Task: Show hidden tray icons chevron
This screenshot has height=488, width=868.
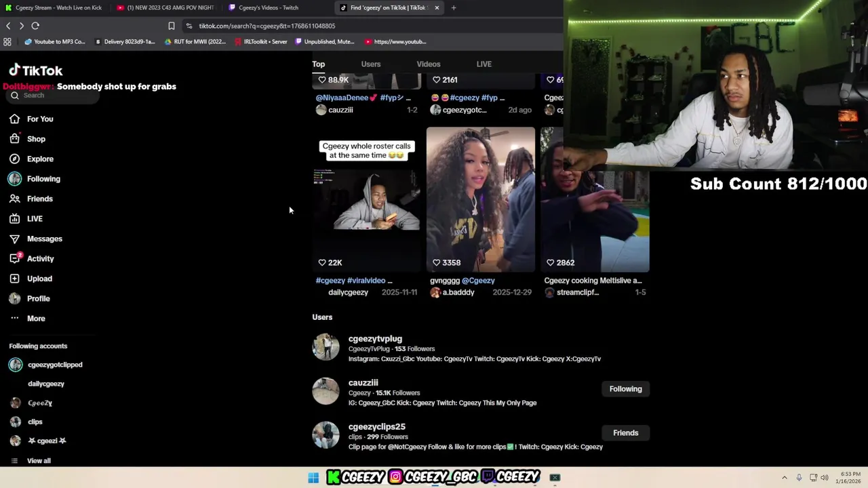Action: tap(785, 478)
